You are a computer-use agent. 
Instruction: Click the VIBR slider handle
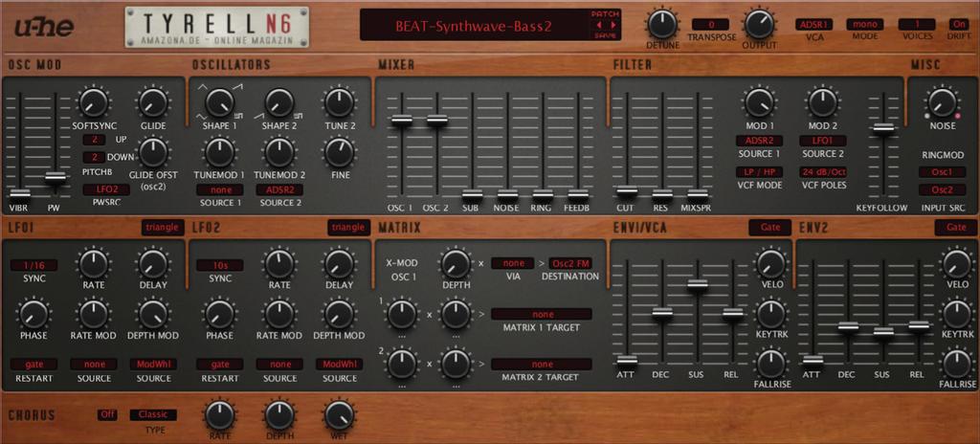[20, 192]
